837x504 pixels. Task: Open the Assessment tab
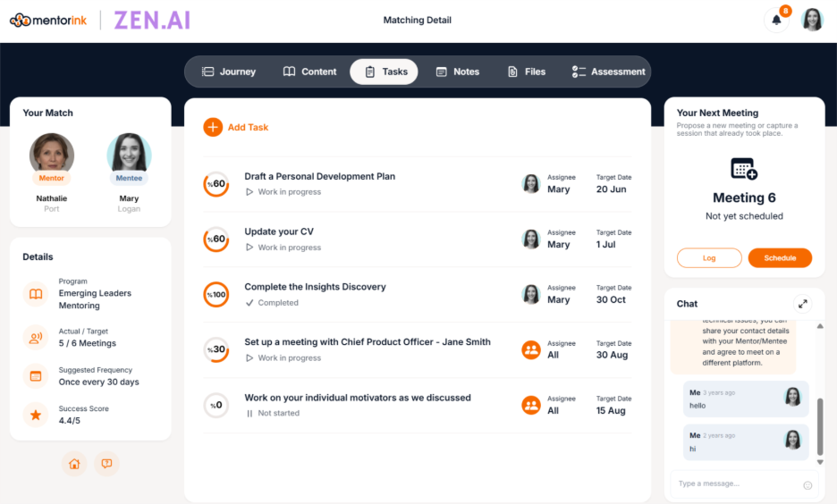click(x=608, y=71)
